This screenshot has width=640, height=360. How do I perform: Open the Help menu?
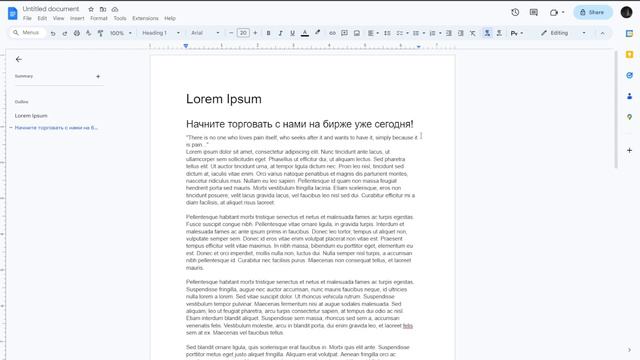pyautogui.click(x=170, y=18)
